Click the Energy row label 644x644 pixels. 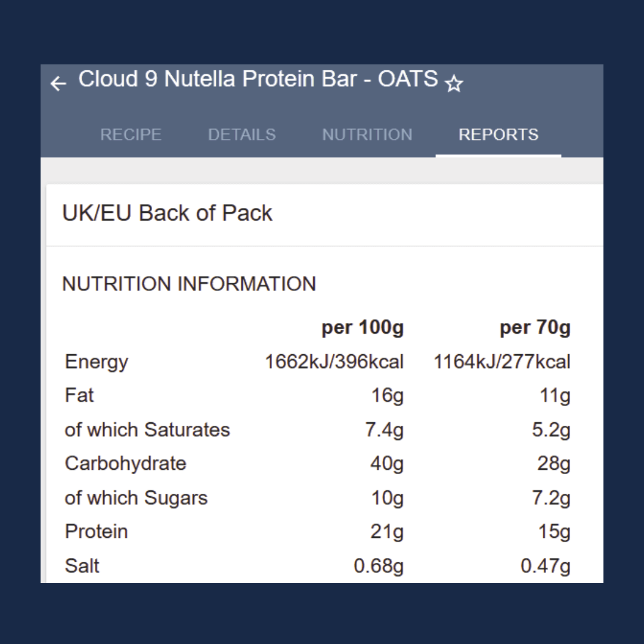pyautogui.click(x=97, y=362)
